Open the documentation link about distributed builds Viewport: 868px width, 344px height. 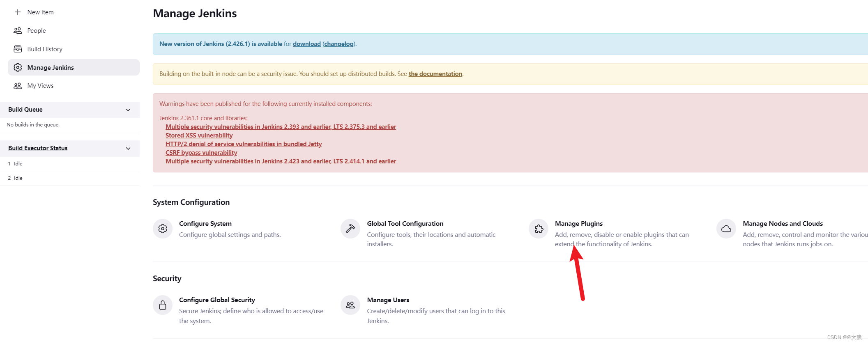[x=435, y=74]
